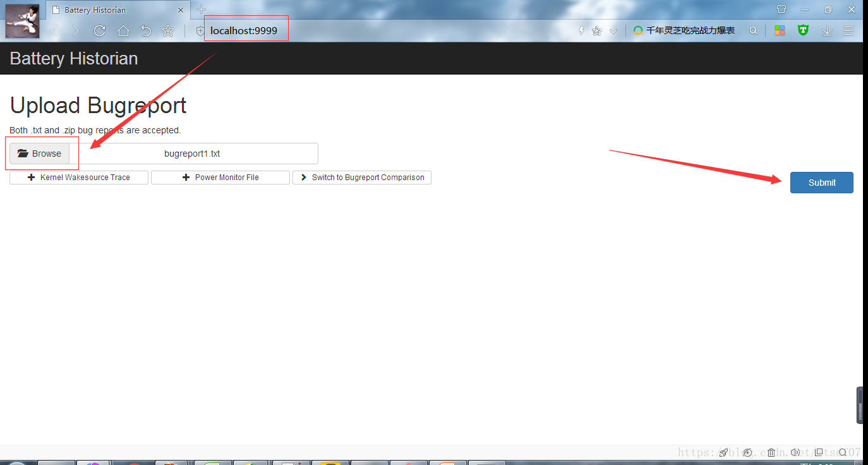Click star icon beside lightning icon
Image resolution: width=868 pixels, height=465 pixels.
pos(596,30)
